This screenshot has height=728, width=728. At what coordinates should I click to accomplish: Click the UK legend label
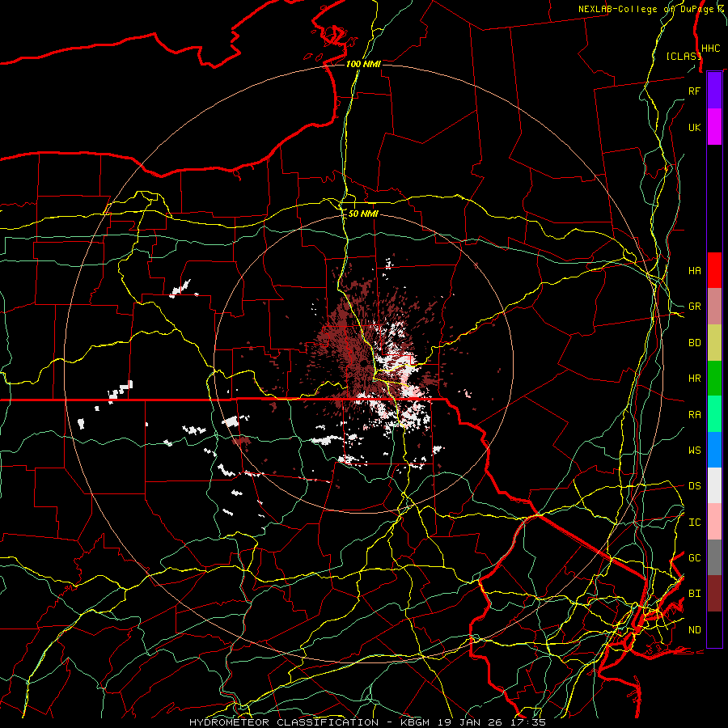click(x=694, y=128)
